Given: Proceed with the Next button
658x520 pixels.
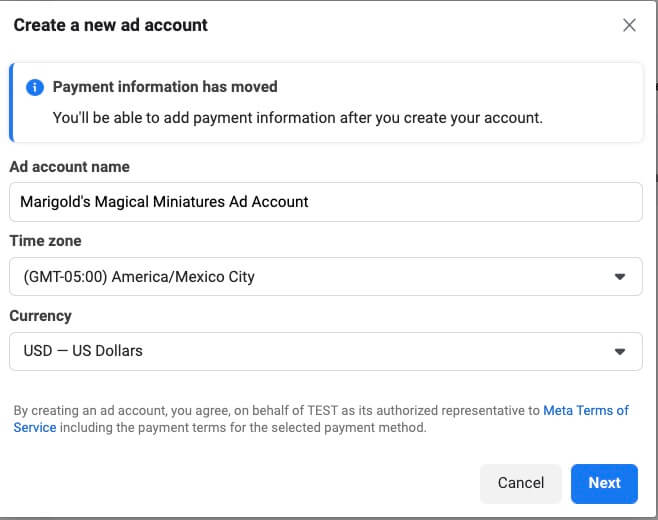Looking at the screenshot, I should [x=604, y=483].
